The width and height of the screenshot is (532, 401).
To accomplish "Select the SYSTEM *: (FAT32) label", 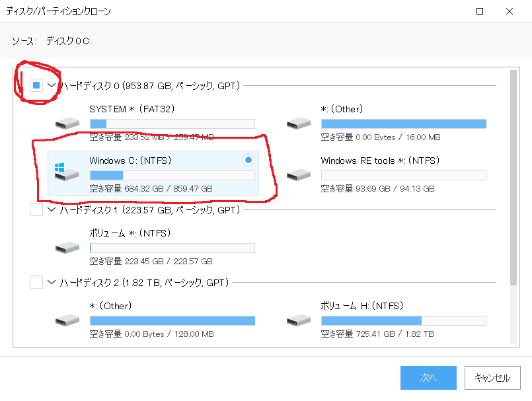I will tap(132, 109).
